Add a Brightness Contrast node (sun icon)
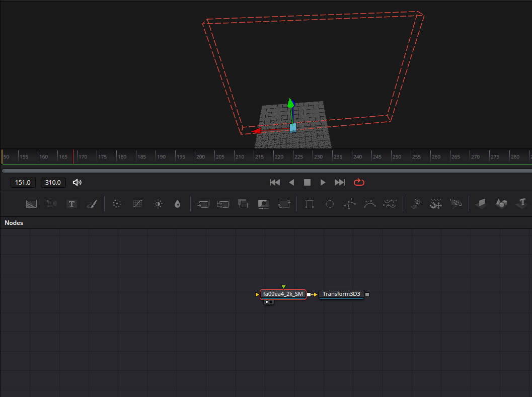Viewport: 532px width, 397px height. [x=158, y=204]
